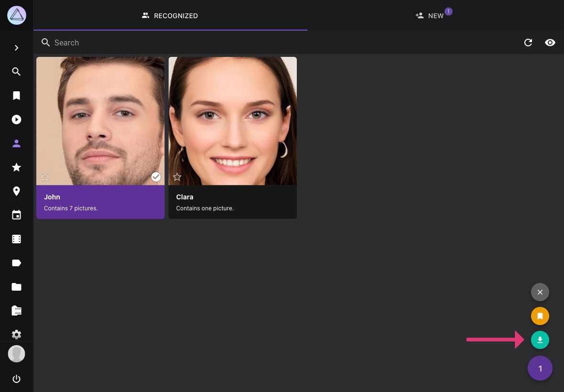Open the Favorites section in sidebar

tap(17, 167)
